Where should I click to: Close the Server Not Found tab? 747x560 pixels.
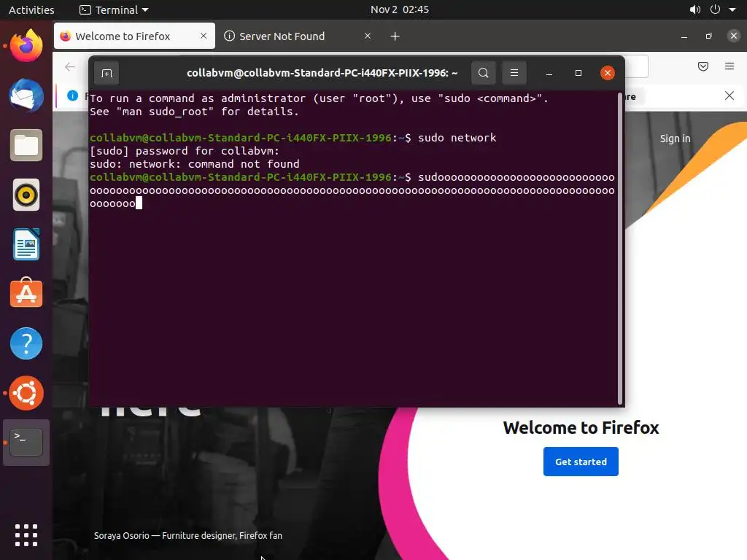tap(368, 36)
